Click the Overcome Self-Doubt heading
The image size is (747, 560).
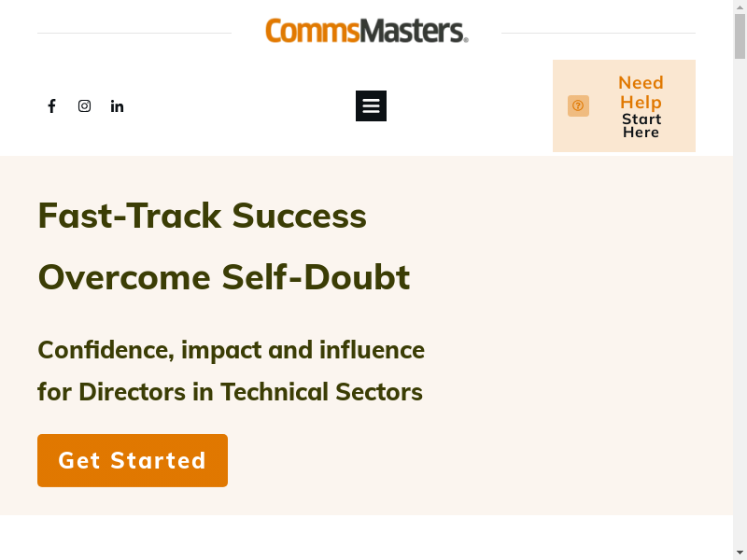click(223, 277)
